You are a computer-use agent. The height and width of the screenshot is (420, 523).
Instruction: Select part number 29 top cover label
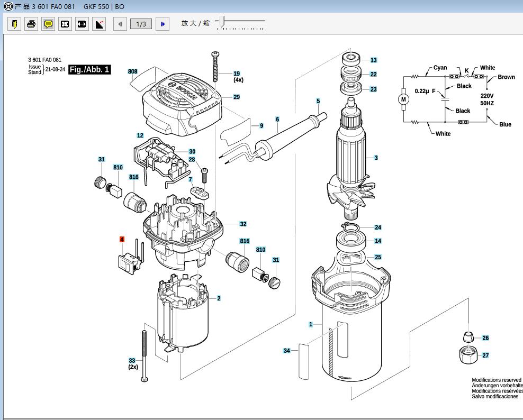237,97
